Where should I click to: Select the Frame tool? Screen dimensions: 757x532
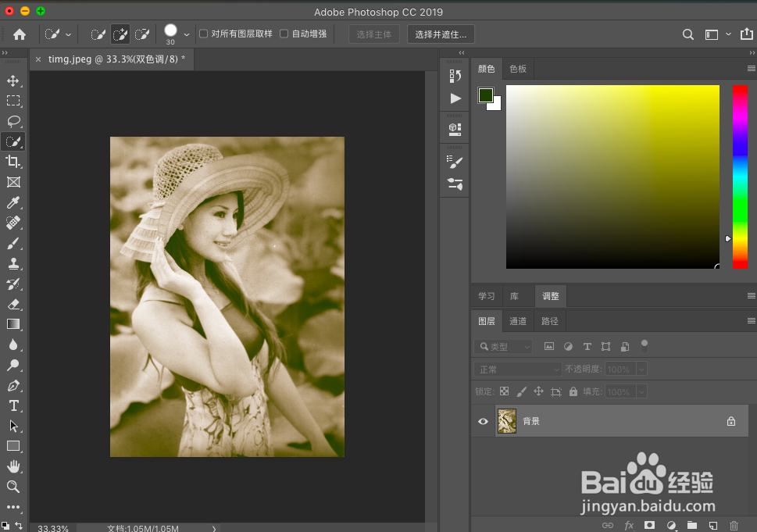(x=13, y=182)
